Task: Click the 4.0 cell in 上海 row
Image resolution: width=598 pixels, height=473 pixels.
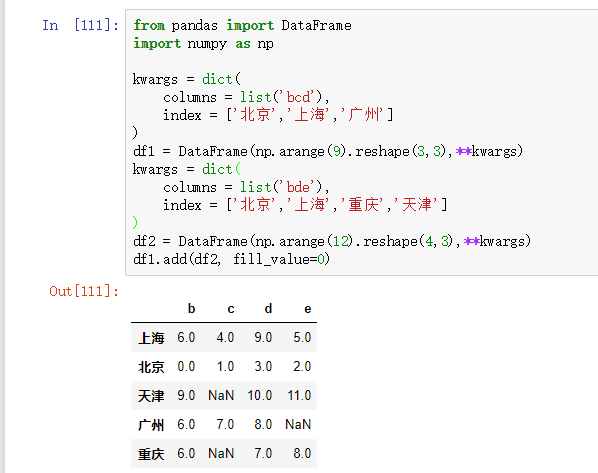Action: (x=225, y=338)
